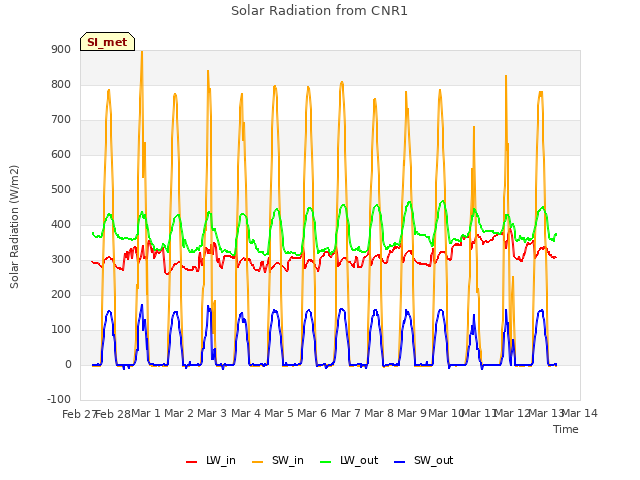Toggle the SW_in legend entry

(278, 460)
